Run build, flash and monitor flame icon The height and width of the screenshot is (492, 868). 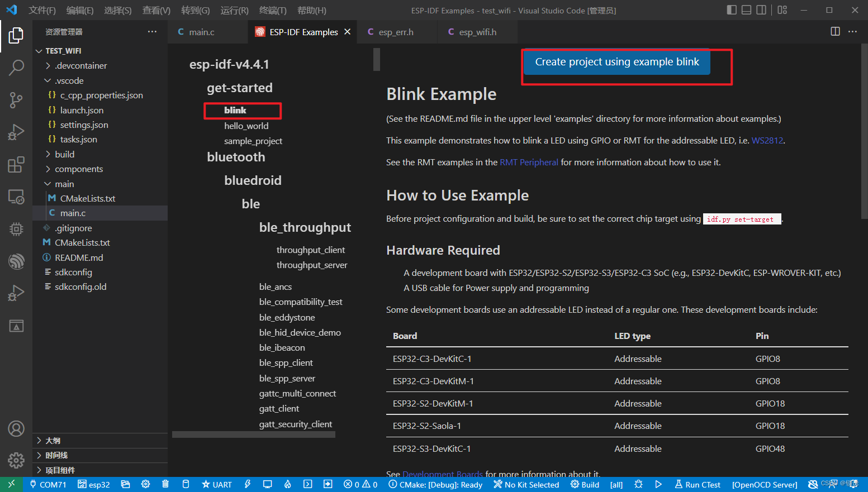[288, 485]
